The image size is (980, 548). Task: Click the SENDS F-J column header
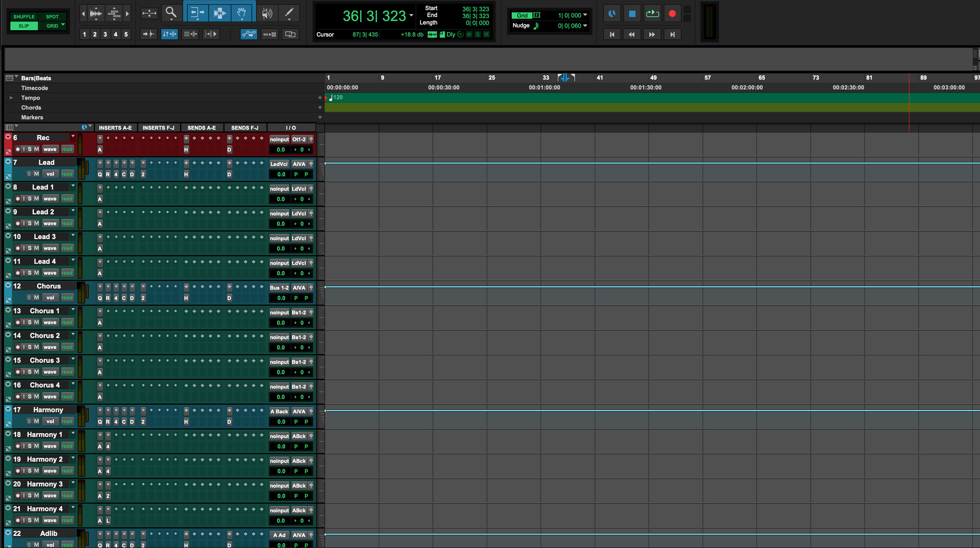(x=244, y=128)
